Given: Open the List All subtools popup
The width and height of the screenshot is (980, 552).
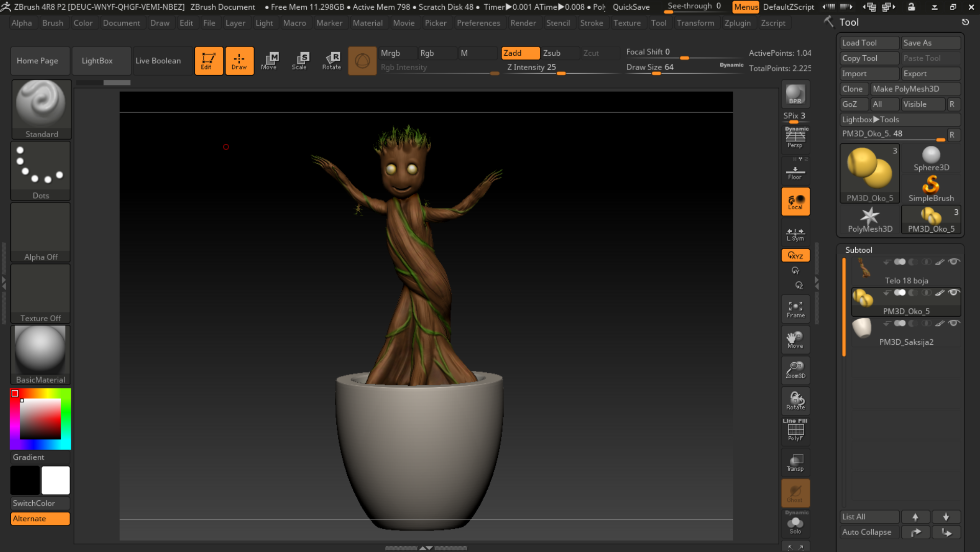Looking at the screenshot, I should [869, 517].
